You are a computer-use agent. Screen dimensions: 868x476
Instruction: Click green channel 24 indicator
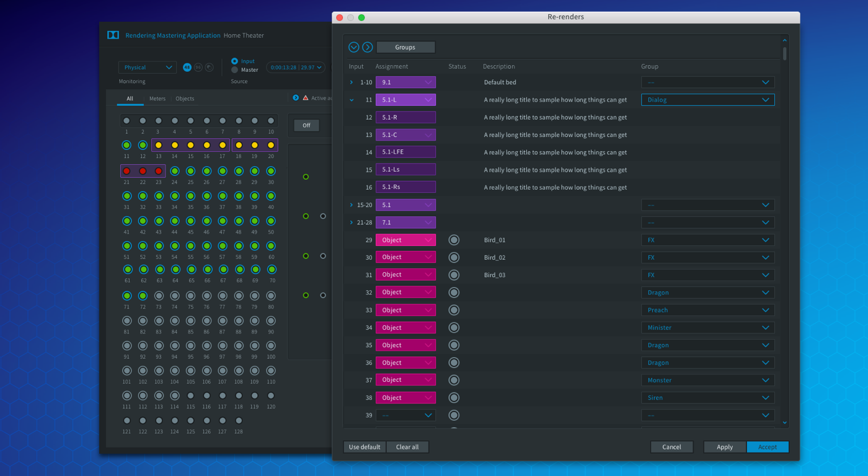(x=175, y=171)
